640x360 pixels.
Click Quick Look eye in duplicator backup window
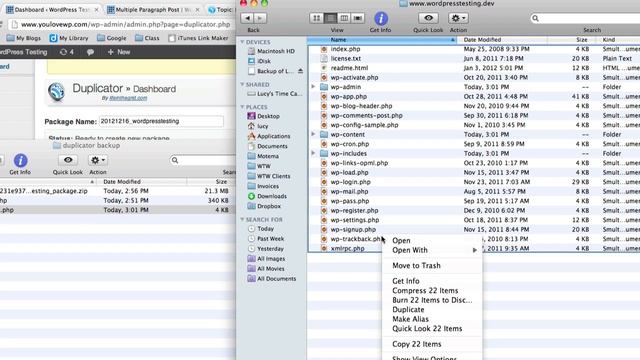[x=68, y=160]
